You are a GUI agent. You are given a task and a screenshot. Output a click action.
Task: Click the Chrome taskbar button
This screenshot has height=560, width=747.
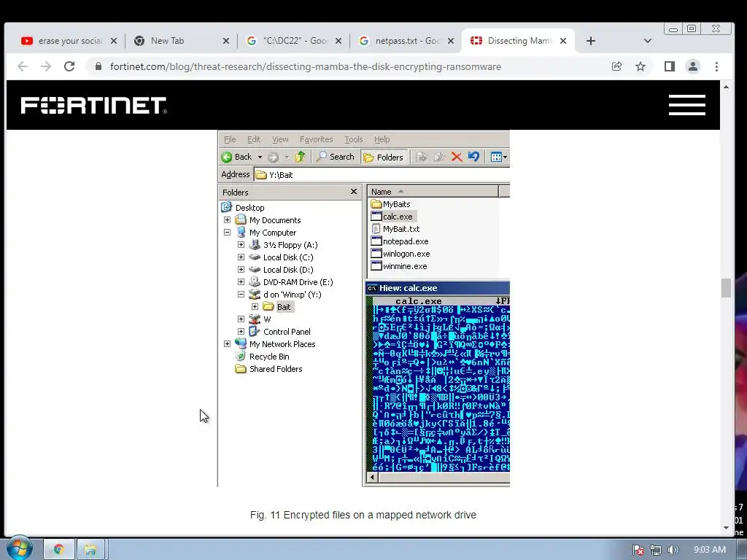point(59,550)
